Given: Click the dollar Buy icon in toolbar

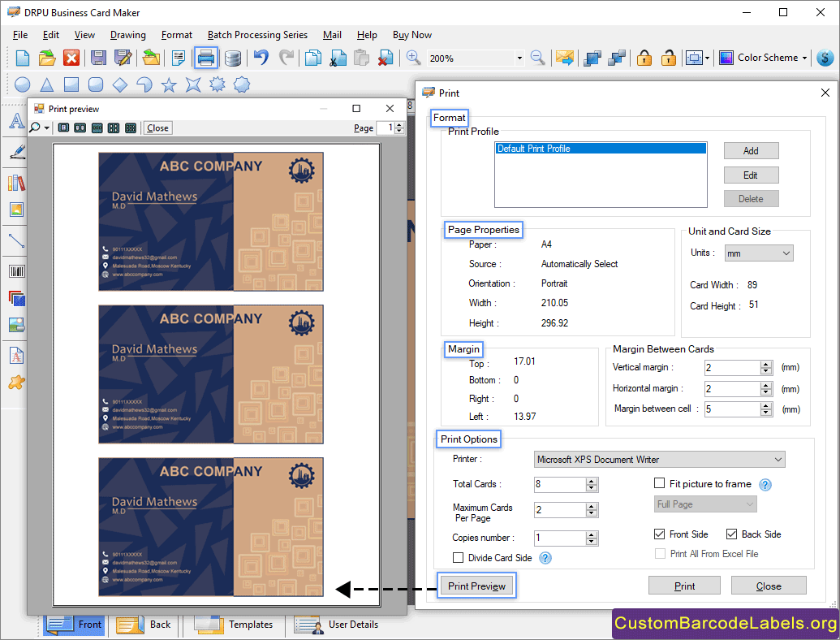Looking at the screenshot, I should coord(825,58).
